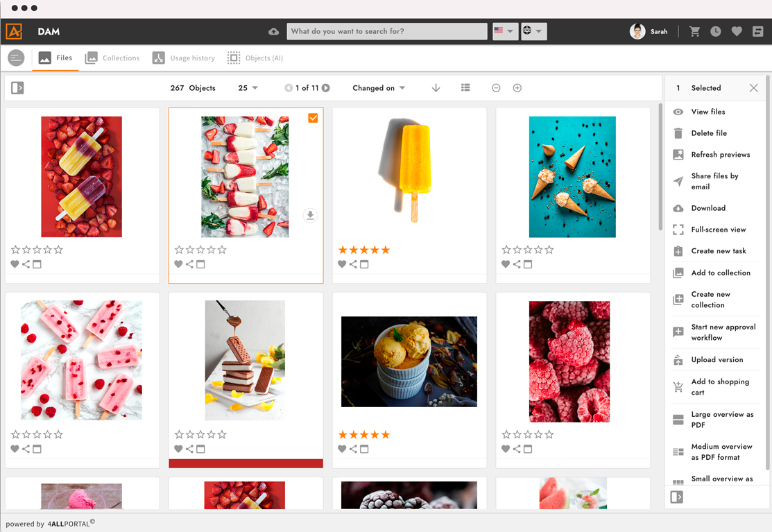
Task: Open the clock history icon in header
Action: point(715,32)
